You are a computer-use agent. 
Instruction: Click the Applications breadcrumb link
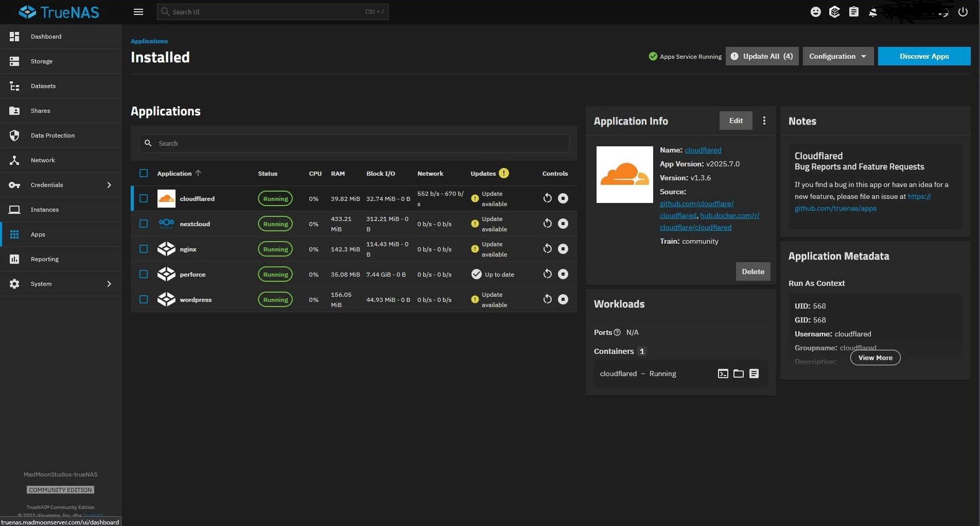click(149, 41)
